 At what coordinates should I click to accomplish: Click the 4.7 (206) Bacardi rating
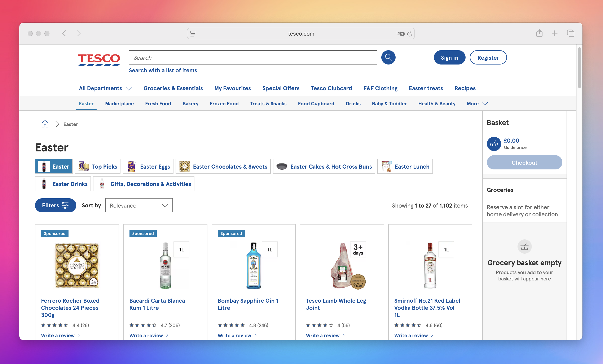pos(154,325)
